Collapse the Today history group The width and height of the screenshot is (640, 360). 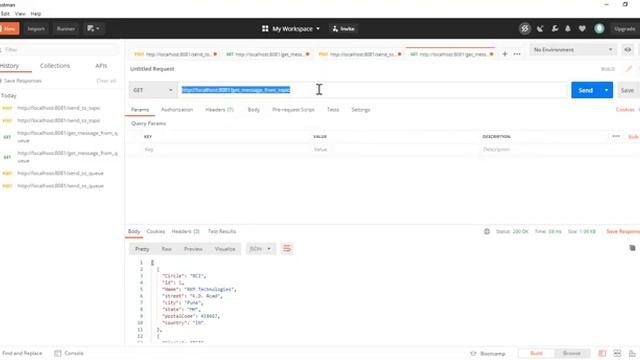(x=9, y=96)
